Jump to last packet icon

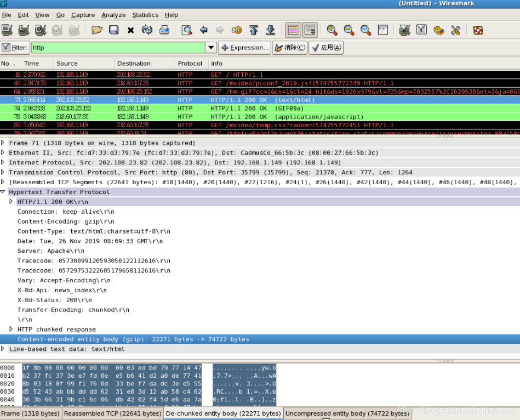pos(271,30)
